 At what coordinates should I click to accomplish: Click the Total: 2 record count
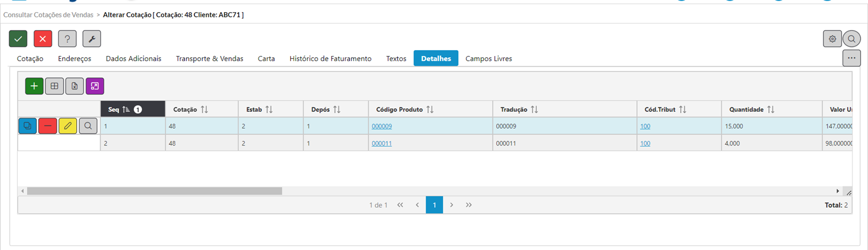[836, 205]
